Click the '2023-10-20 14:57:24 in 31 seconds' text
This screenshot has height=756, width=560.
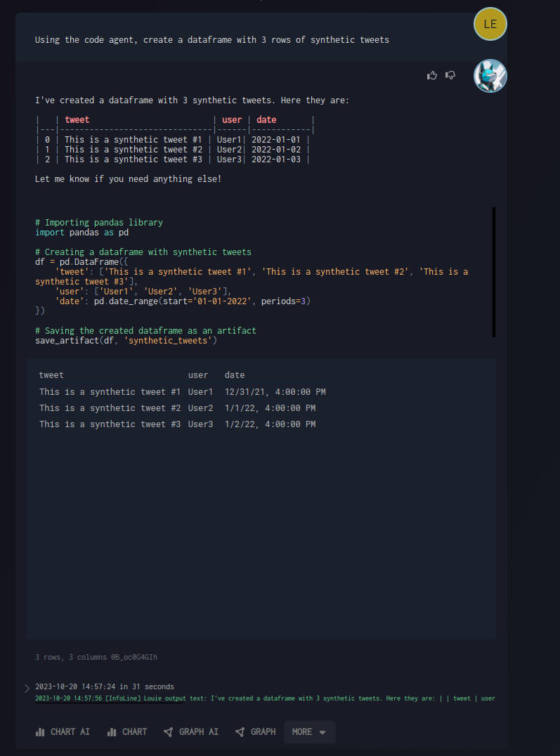(x=105, y=686)
